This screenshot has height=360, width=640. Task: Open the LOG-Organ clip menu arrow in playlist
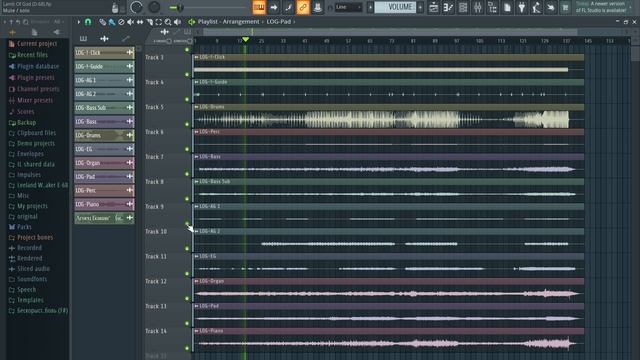pos(196,281)
